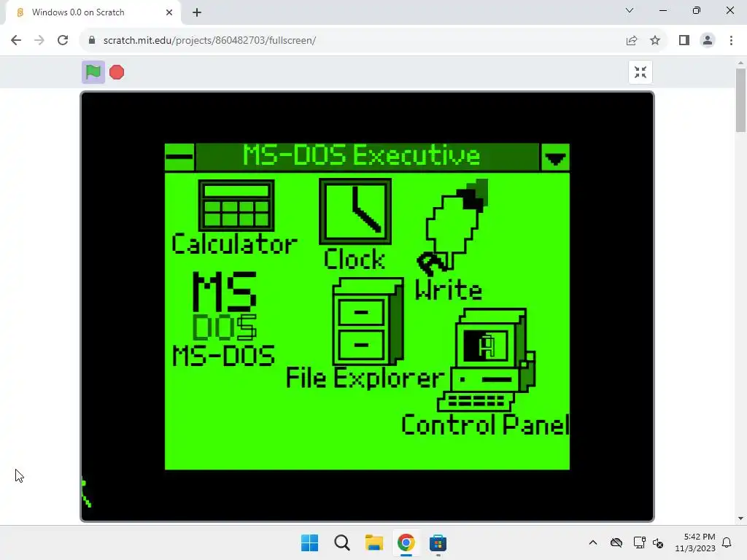Bookmark this tab with star icon

pyautogui.click(x=655, y=41)
